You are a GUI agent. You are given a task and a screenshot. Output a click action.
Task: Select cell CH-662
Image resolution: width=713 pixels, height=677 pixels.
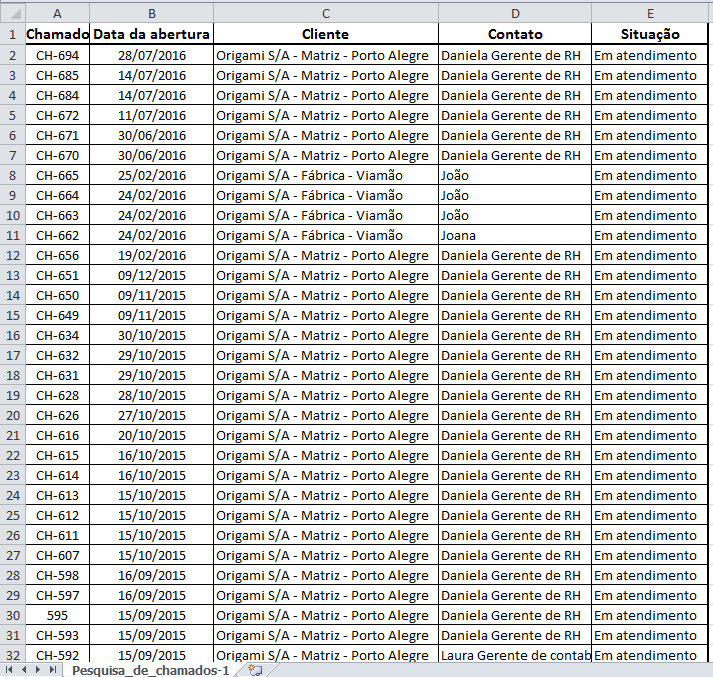[x=57, y=236]
